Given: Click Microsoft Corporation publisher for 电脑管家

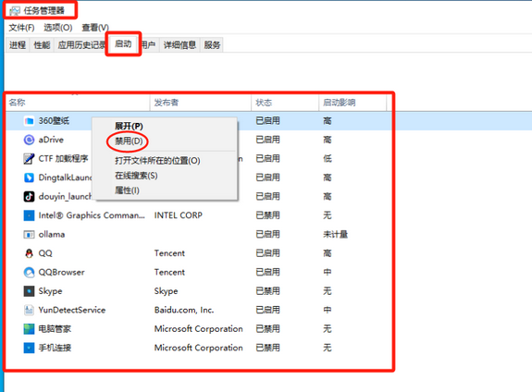Looking at the screenshot, I should click(199, 329).
